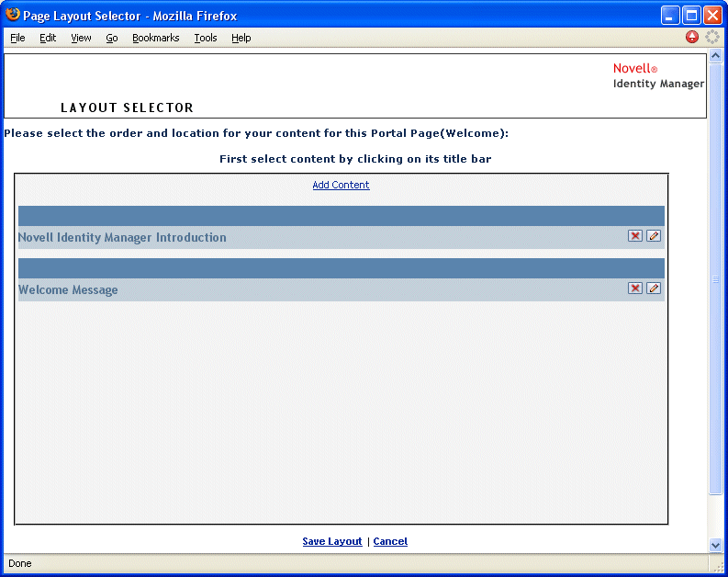Screen dimensions: 728x577
Task: Select the Welcome Message title bar
Action: (342, 290)
